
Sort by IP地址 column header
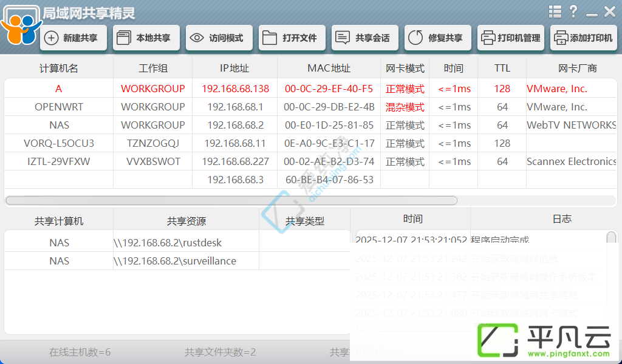pyautogui.click(x=234, y=68)
